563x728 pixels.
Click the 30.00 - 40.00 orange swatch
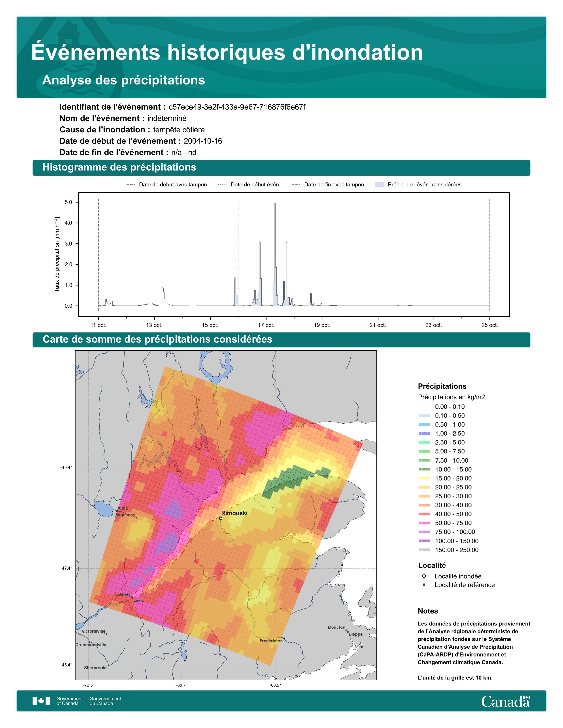coord(424,505)
